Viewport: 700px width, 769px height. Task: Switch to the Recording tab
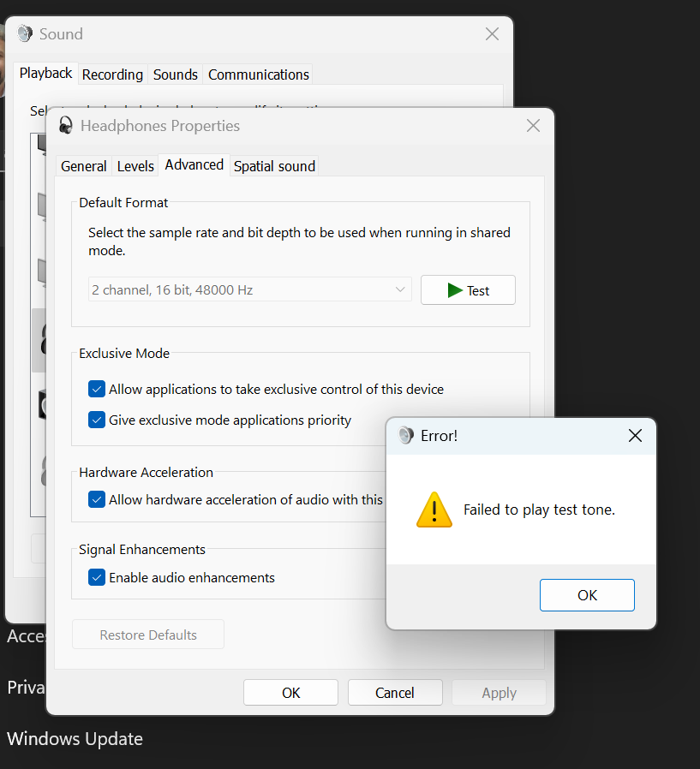pyautogui.click(x=112, y=75)
